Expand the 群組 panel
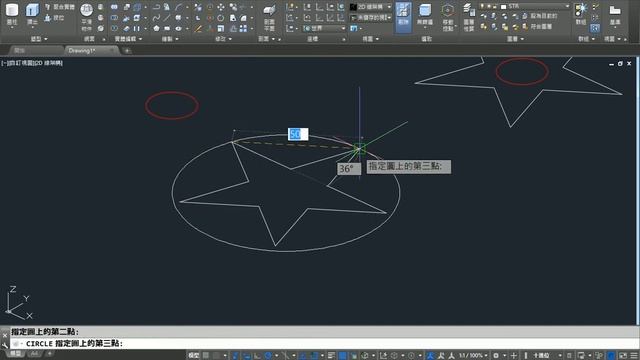This screenshot has height=360, width=640. [x=586, y=39]
